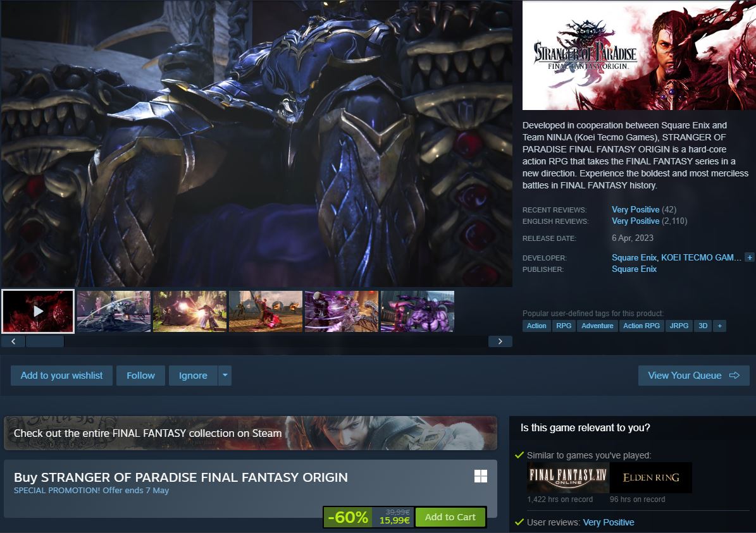
Task: Click 'Buy STRANGER OF PARADISE FINAL FANTASY ORIGIN' heading
Action: (181, 477)
